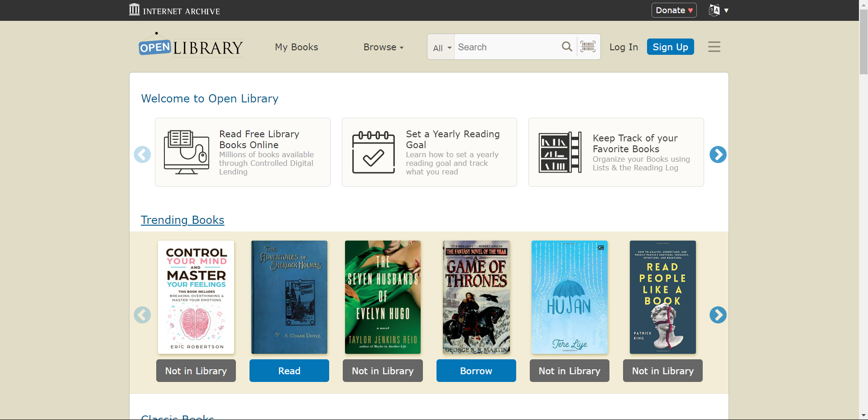Click the search magnifying glass icon

click(x=566, y=47)
